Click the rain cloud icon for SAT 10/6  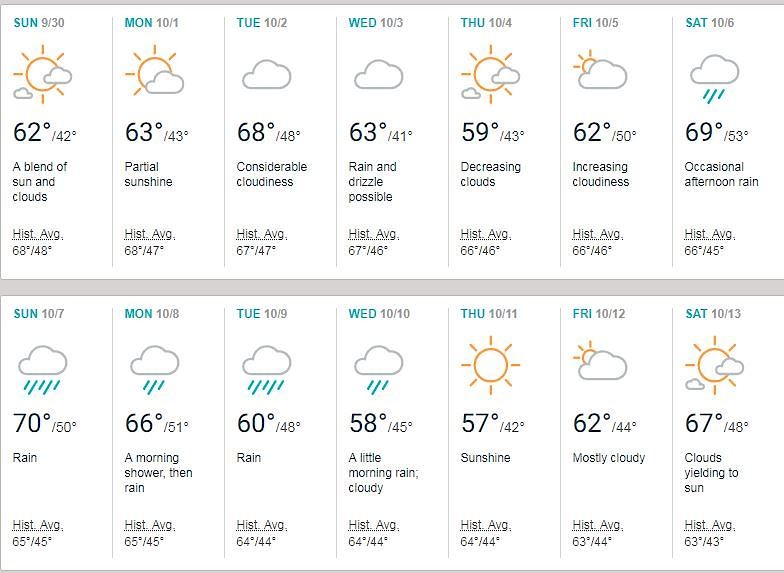click(714, 79)
